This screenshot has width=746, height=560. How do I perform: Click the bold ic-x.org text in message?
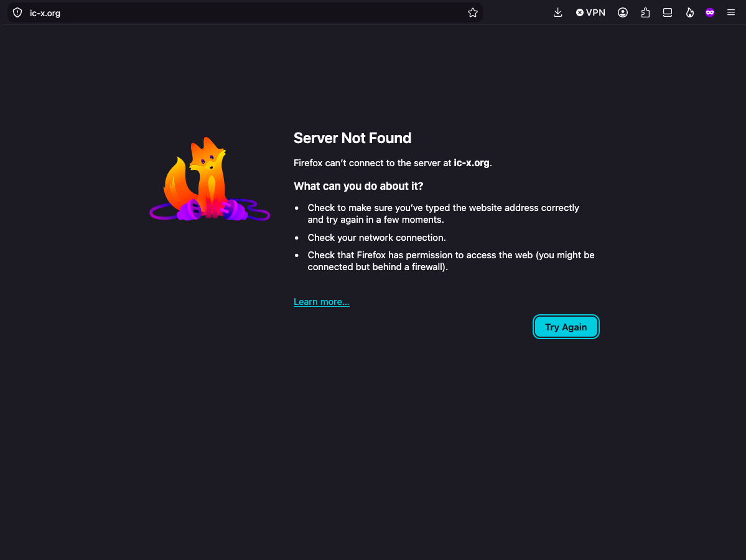(x=472, y=163)
